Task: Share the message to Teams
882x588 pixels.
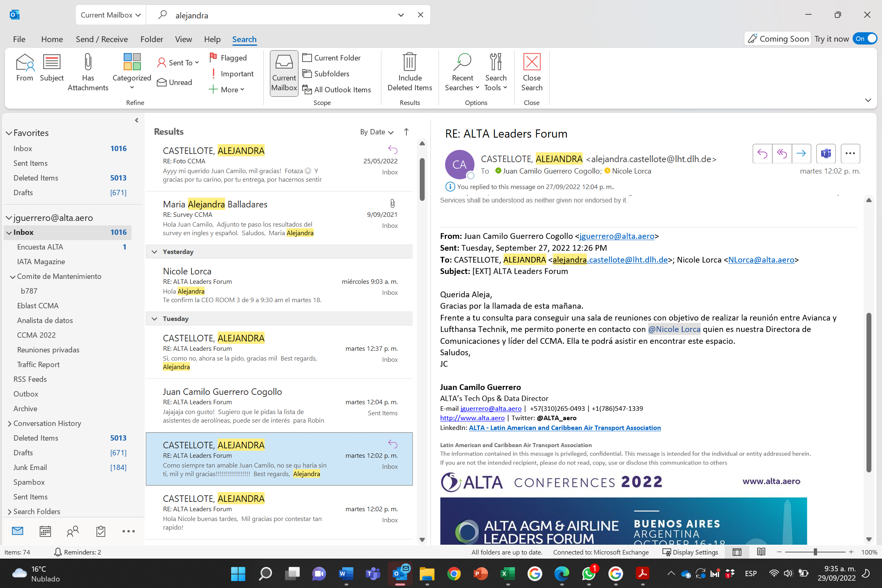Action: (x=826, y=154)
